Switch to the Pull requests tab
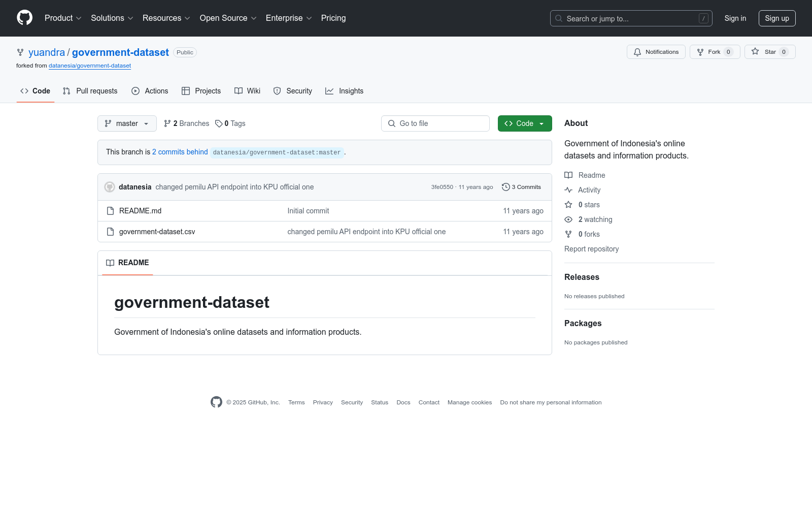 pos(90,91)
